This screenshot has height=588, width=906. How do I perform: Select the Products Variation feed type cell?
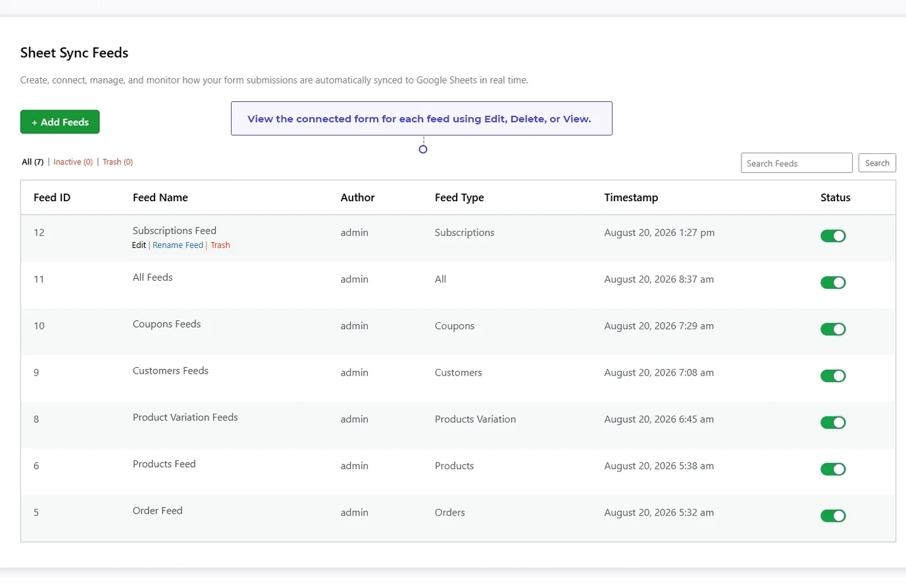point(475,420)
